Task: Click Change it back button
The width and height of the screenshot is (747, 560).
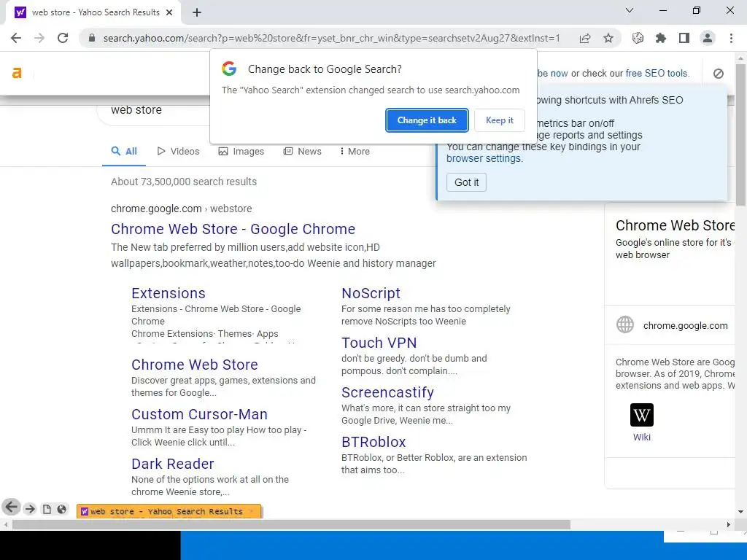Action: (427, 120)
